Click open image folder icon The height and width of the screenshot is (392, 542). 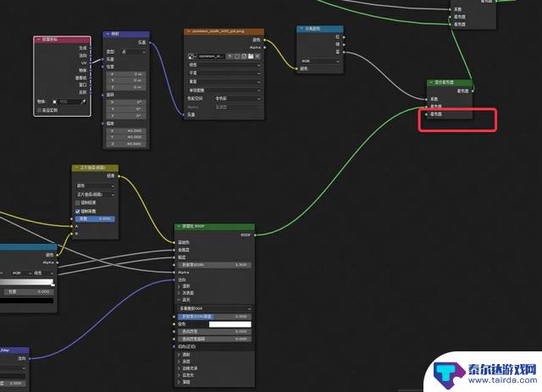[x=251, y=56]
